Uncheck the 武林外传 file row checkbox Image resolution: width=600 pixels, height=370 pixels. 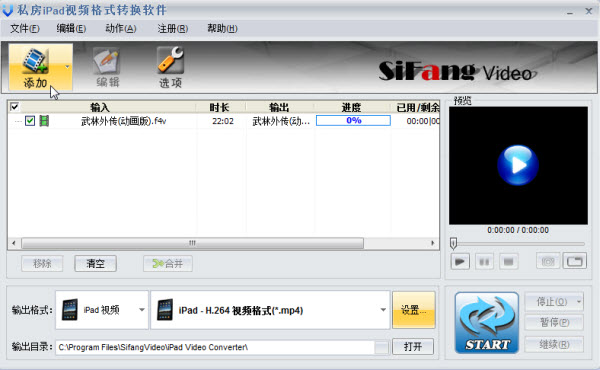[x=30, y=121]
